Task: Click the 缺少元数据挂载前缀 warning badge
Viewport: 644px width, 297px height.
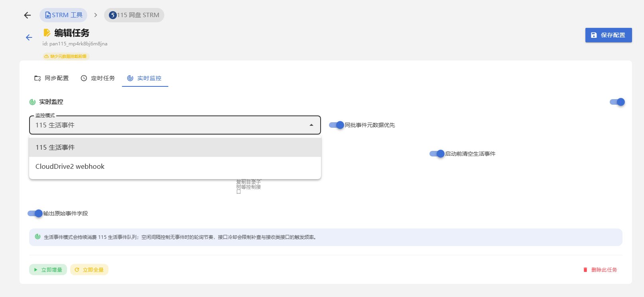Action: 66,57
